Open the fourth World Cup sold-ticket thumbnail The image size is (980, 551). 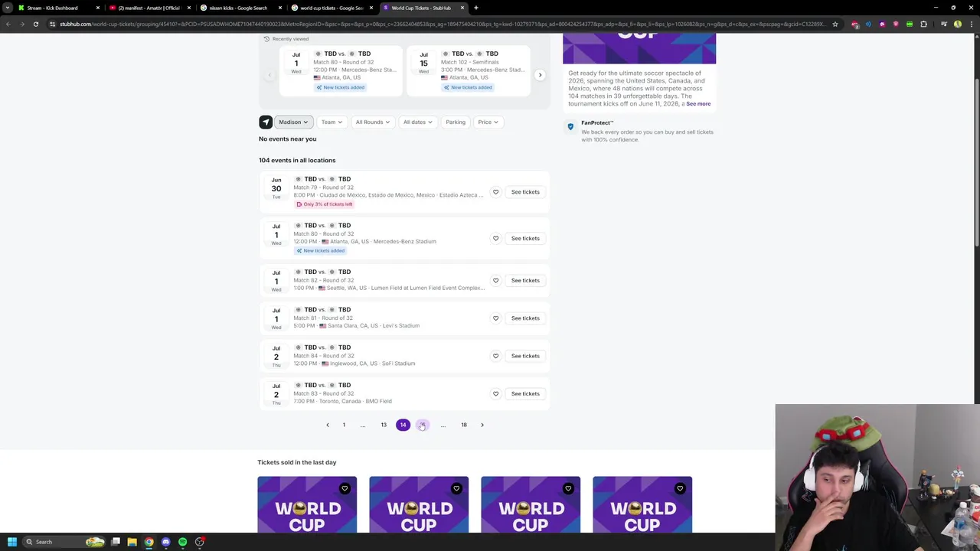(x=642, y=504)
